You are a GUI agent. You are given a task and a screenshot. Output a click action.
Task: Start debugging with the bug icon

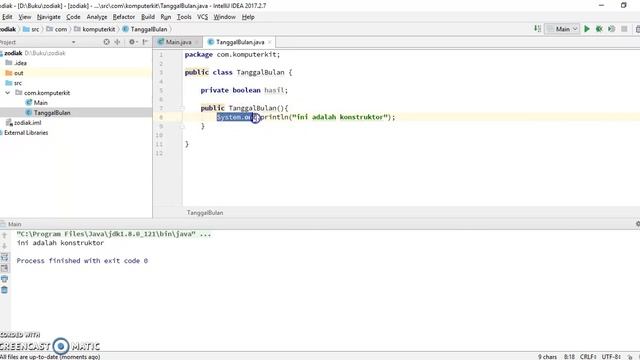click(x=599, y=29)
